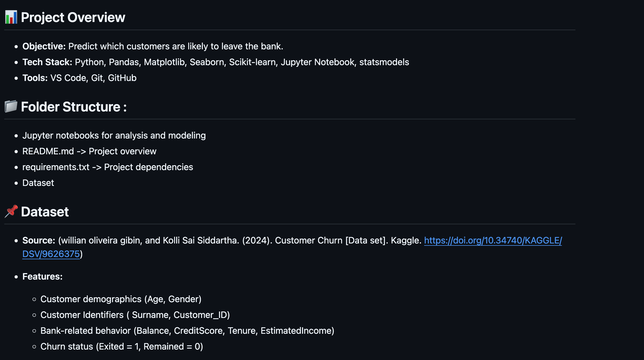The image size is (644, 360).
Task: Click the Churn status sub-bullet
Action: (122, 346)
